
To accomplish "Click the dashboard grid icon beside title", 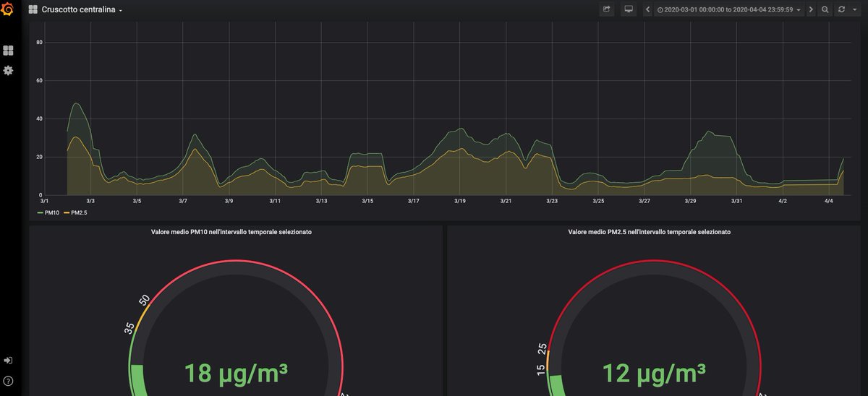I will pyautogui.click(x=33, y=10).
